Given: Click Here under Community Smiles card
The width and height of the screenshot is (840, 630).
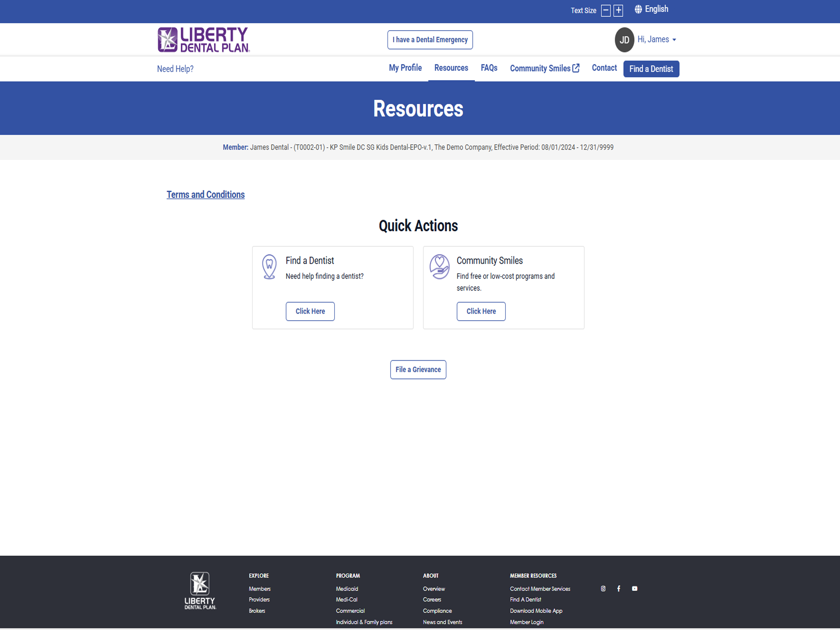Looking at the screenshot, I should [481, 311].
